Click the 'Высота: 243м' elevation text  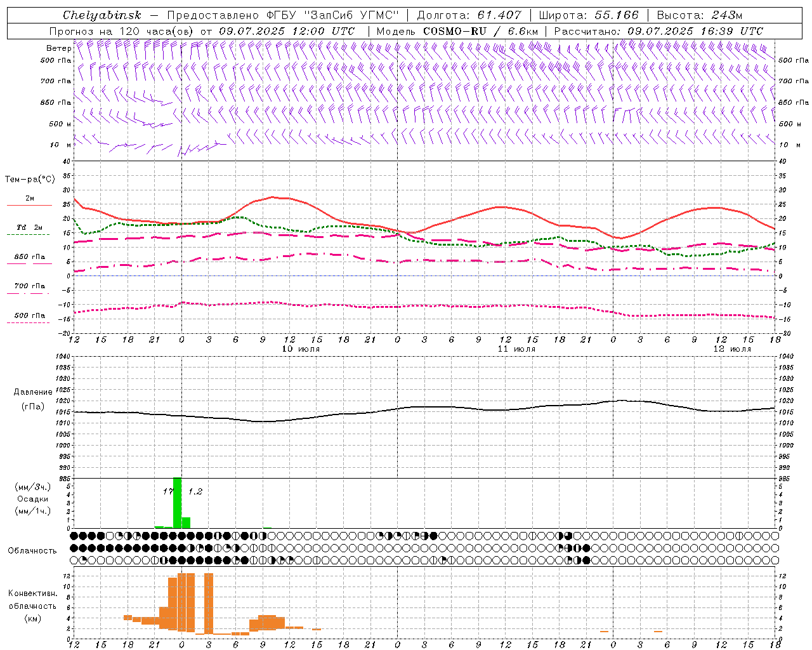pos(700,15)
